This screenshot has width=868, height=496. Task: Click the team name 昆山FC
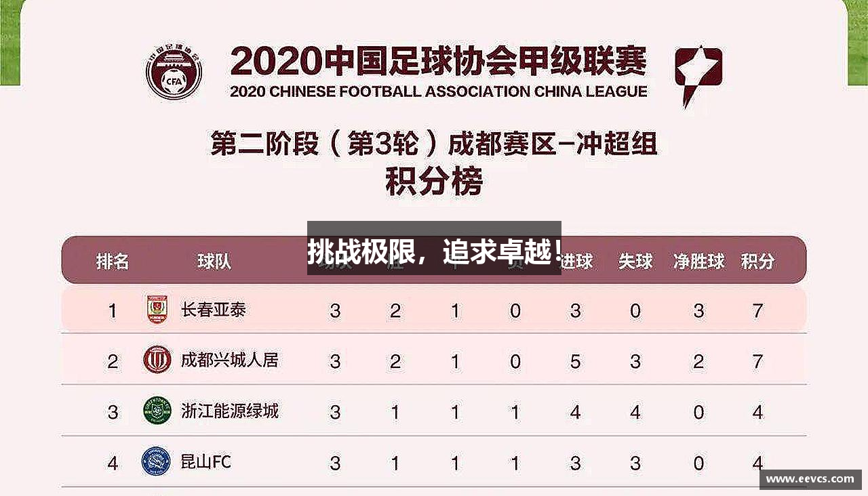[206, 462]
